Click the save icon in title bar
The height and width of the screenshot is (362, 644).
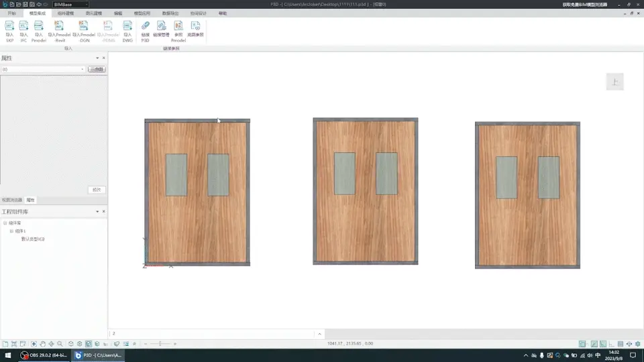tap(25, 4)
